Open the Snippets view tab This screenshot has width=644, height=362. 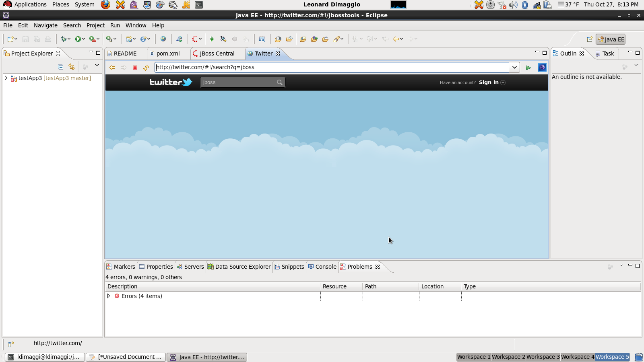289,267
